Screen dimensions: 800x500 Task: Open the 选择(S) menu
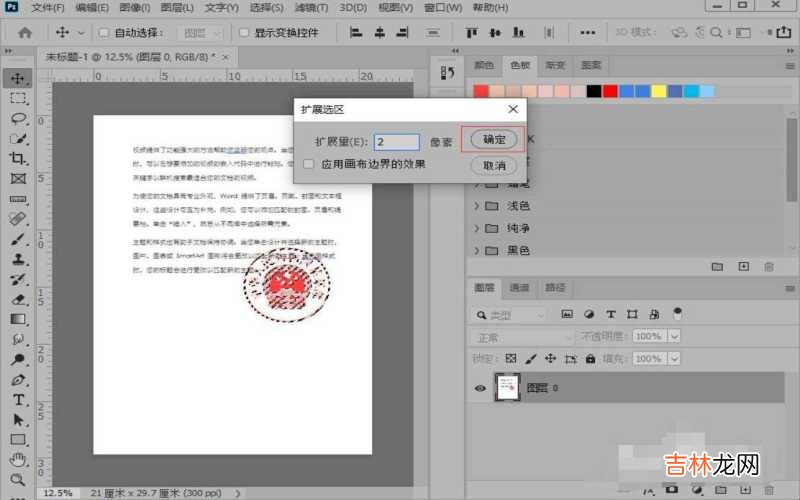266,8
